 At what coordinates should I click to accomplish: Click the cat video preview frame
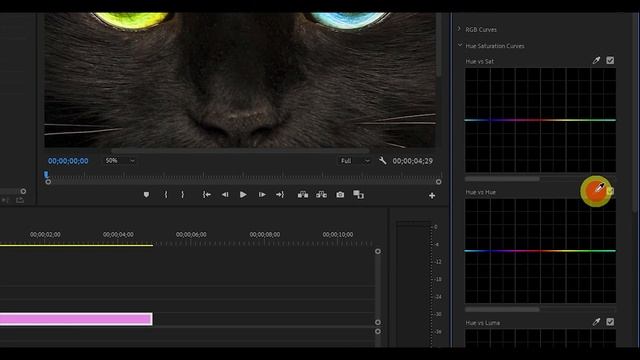click(x=240, y=80)
